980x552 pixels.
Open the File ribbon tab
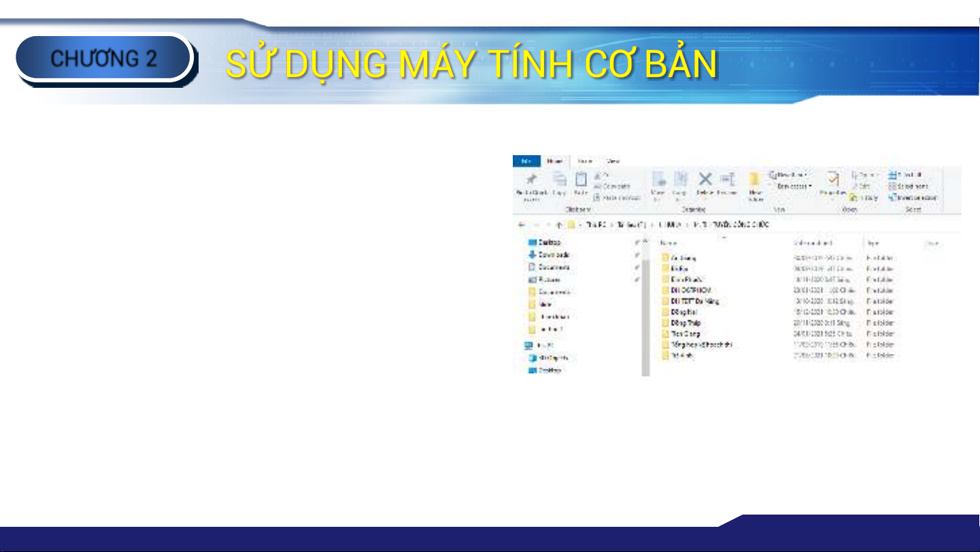click(526, 161)
